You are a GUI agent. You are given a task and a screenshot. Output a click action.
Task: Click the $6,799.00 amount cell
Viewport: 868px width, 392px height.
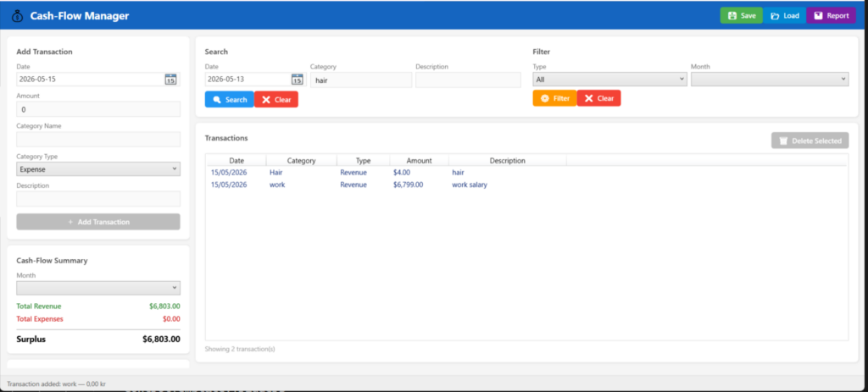point(408,185)
